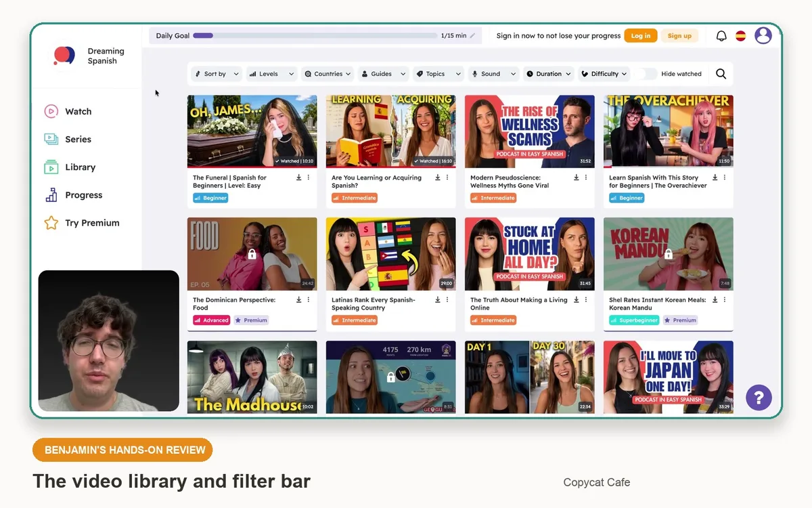
Task: Download Are You Learning or Acquiring Spanish
Action: [438, 177]
